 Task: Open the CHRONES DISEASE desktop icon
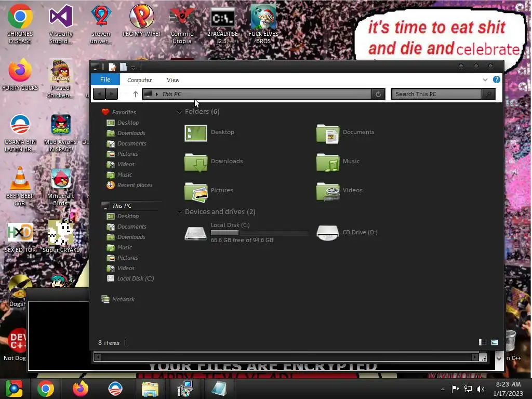pos(20,24)
